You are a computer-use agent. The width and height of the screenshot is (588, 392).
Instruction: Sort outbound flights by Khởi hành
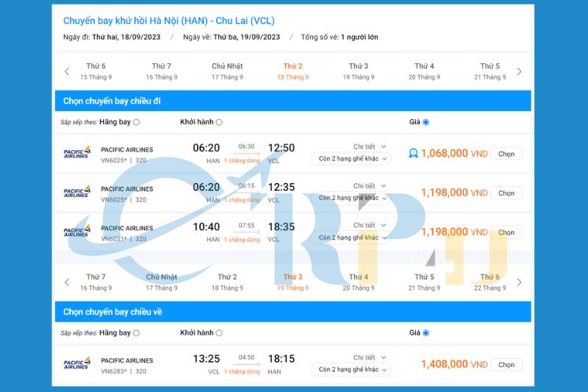click(219, 122)
